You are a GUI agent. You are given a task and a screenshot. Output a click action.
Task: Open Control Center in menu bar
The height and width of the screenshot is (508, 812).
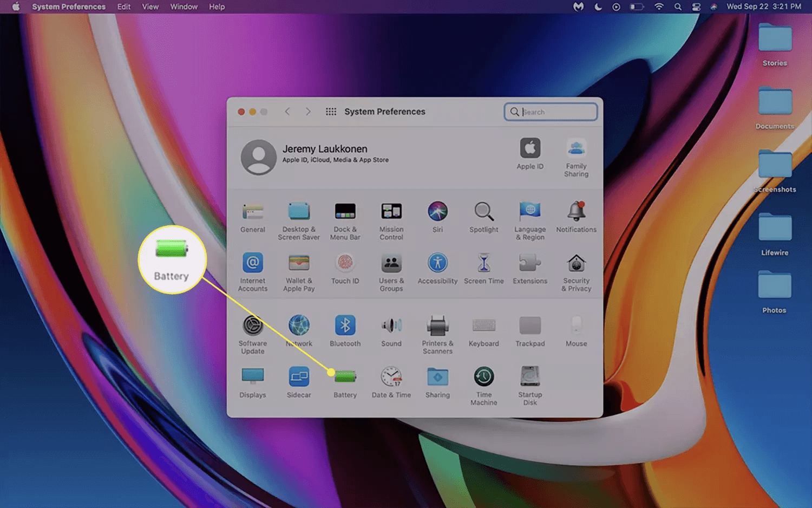pos(696,6)
